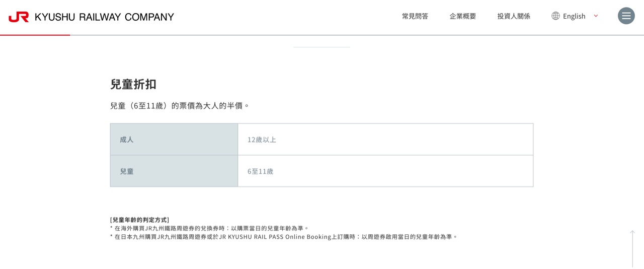Click the [兒童年齡的判定方式] label
The height and width of the screenshot is (269, 644).
[x=140, y=220]
